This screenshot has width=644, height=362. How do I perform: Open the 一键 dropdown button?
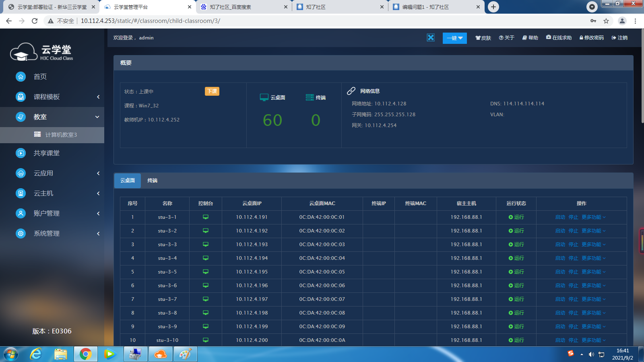click(x=455, y=38)
